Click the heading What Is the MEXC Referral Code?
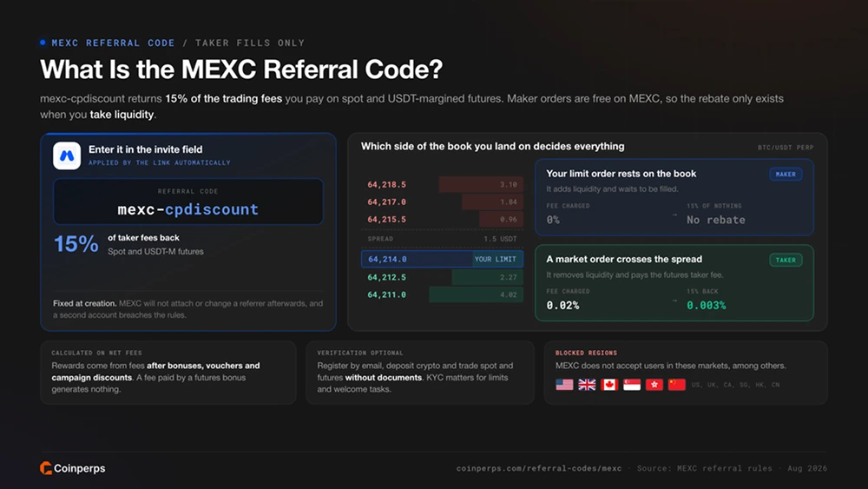This screenshot has height=489, width=868. (x=241, y=69)
